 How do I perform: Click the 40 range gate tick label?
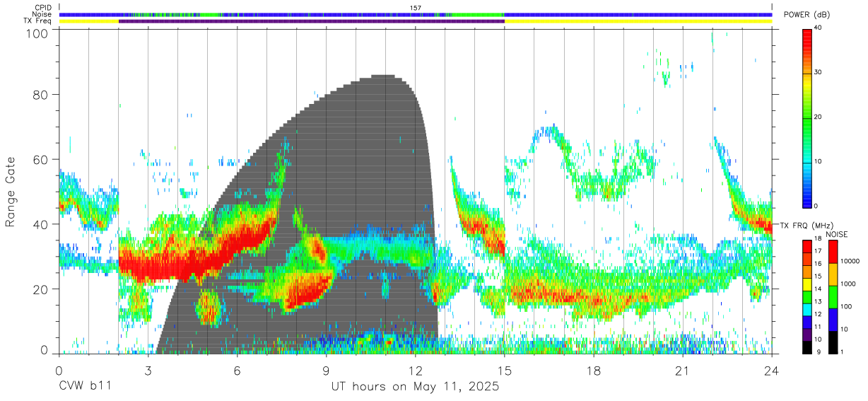(x=42, y=224)
